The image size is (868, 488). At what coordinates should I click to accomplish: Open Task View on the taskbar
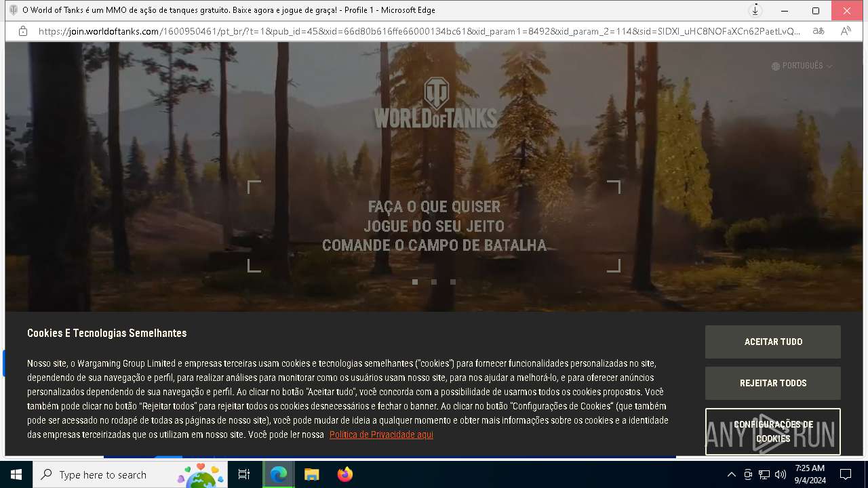coord(244,474)
